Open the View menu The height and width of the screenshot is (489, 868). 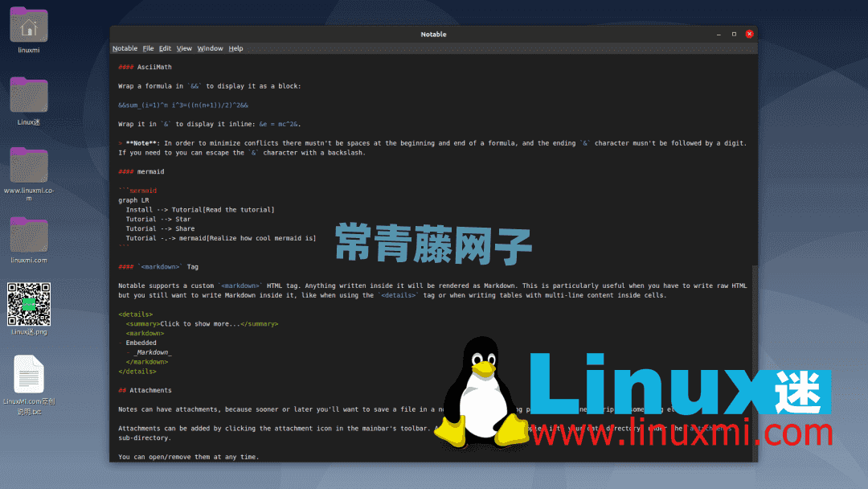(x=184, y=49)
